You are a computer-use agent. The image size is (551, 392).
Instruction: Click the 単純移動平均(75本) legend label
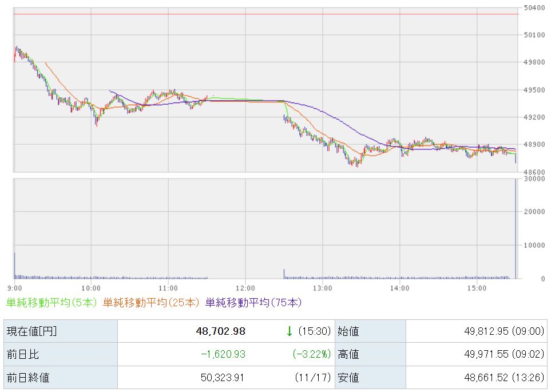[x=253, y=302]
